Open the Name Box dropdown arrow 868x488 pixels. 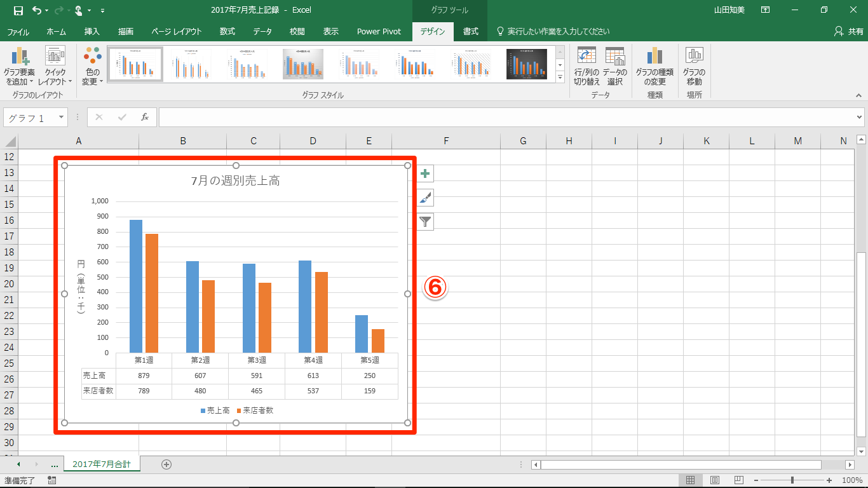click(62, 118)
